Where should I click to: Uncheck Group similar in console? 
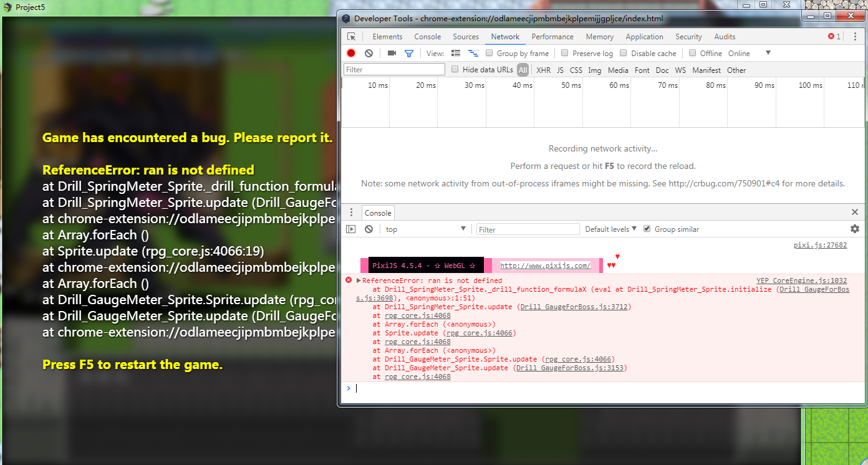(x=647, y=229)
